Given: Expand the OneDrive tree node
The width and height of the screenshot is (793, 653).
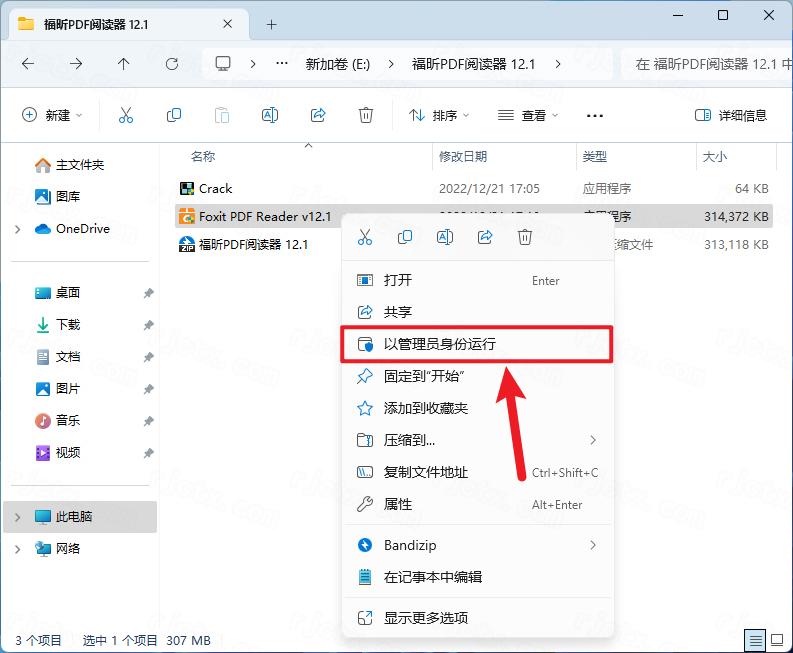Looking at the screenshot, I should pyautogui.click(x=18, y=229).
